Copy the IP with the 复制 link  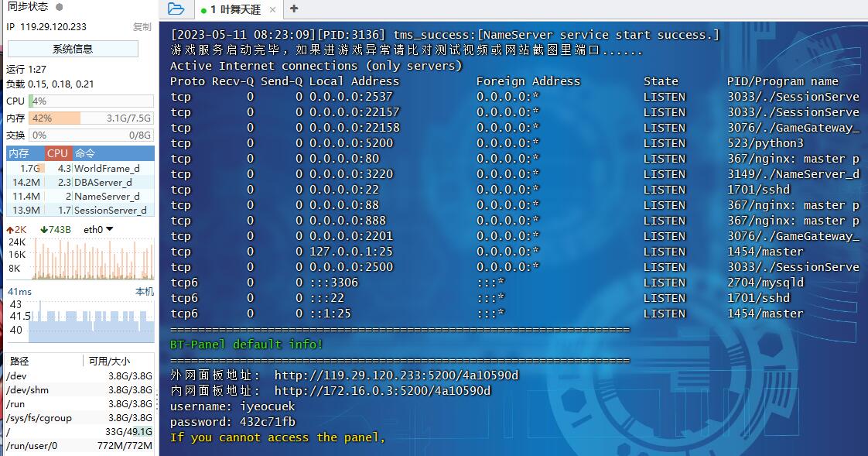[142, 26]
